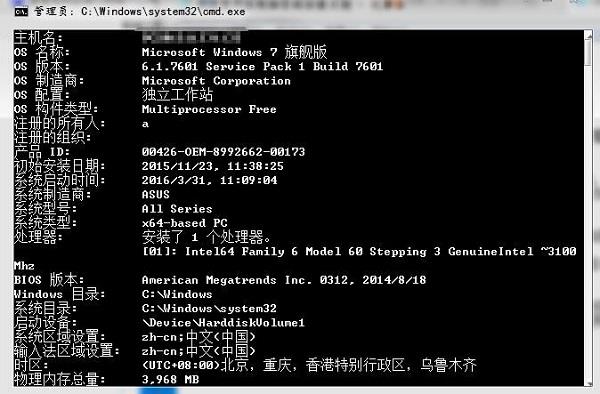Click the label '系统类型:'
The image size is (600, 394).
pyautogui.click(x=45, y=223)
